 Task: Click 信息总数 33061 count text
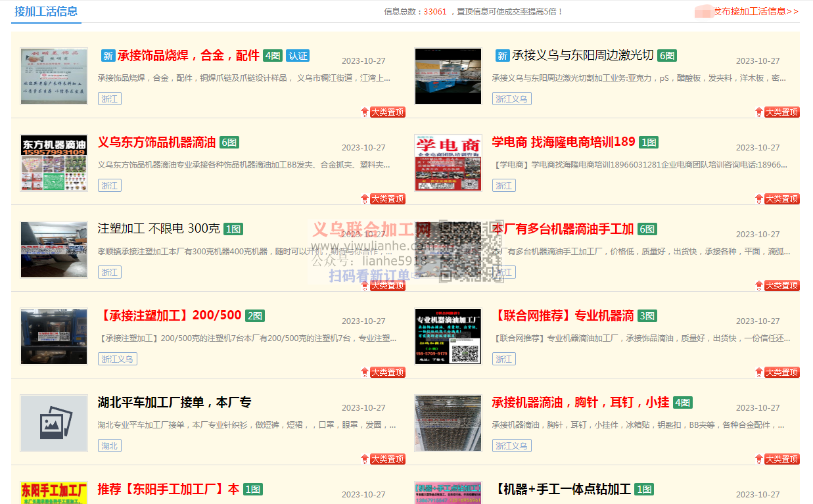tap(415, 11)
